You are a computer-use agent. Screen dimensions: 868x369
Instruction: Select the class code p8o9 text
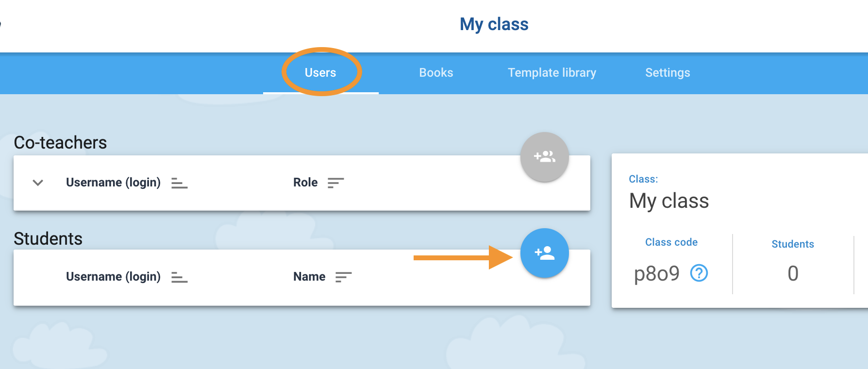click(657, 274)
